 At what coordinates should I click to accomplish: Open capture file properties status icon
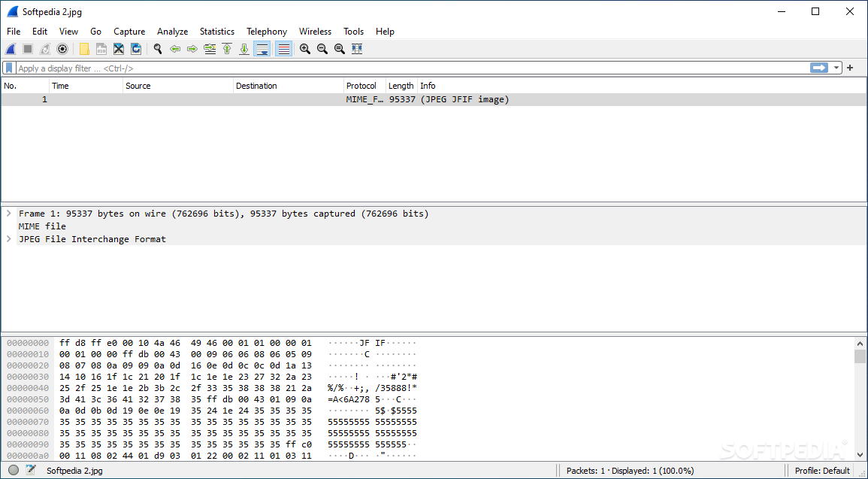pyautogui.click(x=31, y=471)
